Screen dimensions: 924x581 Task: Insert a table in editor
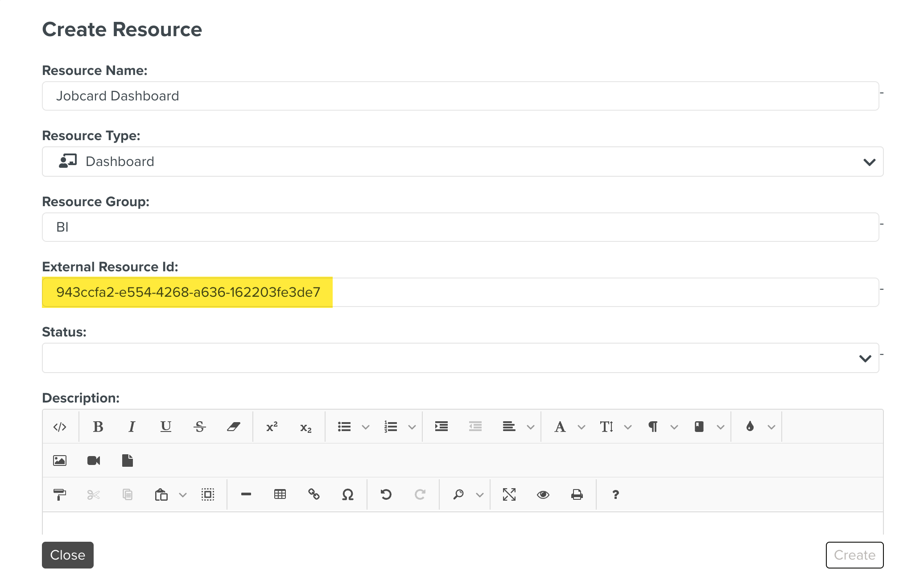[x=280, y=494]
